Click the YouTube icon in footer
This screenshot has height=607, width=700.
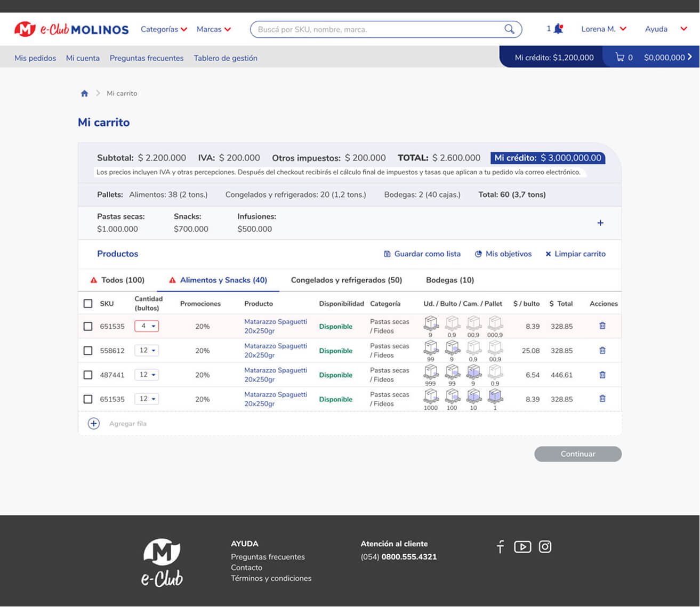(522, 547)
